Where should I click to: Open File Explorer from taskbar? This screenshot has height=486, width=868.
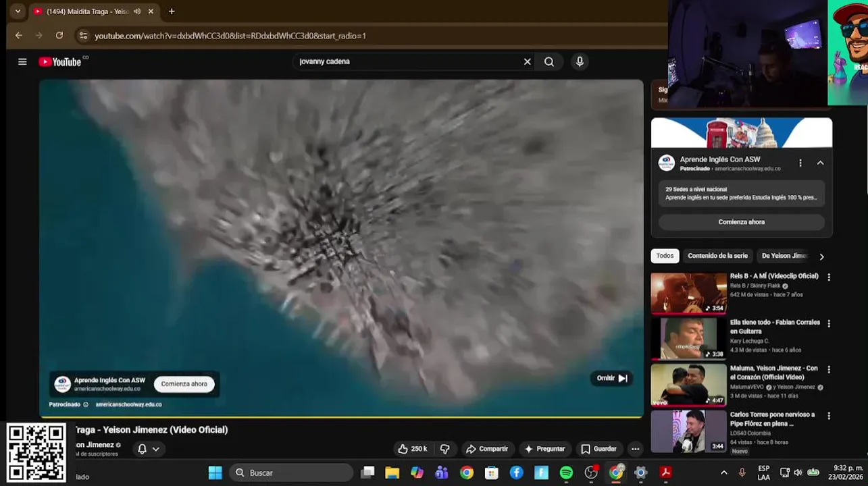tap(392, 473)
